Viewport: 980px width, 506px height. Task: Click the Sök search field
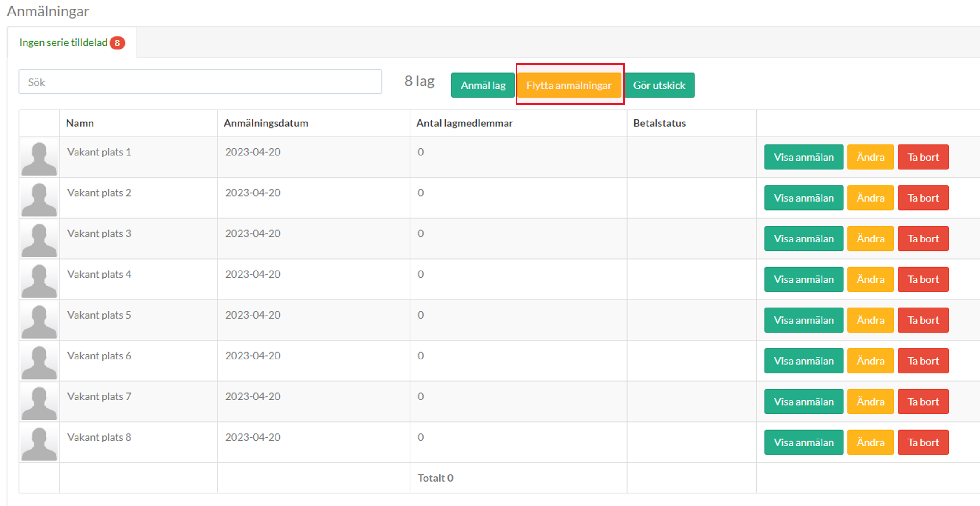tap(200, 82)
